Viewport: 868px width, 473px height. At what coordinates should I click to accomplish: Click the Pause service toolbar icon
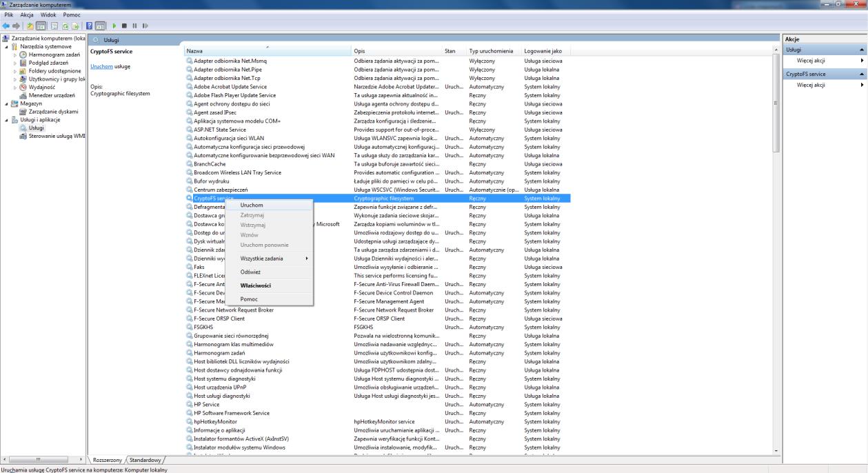(x=134, y=26)
